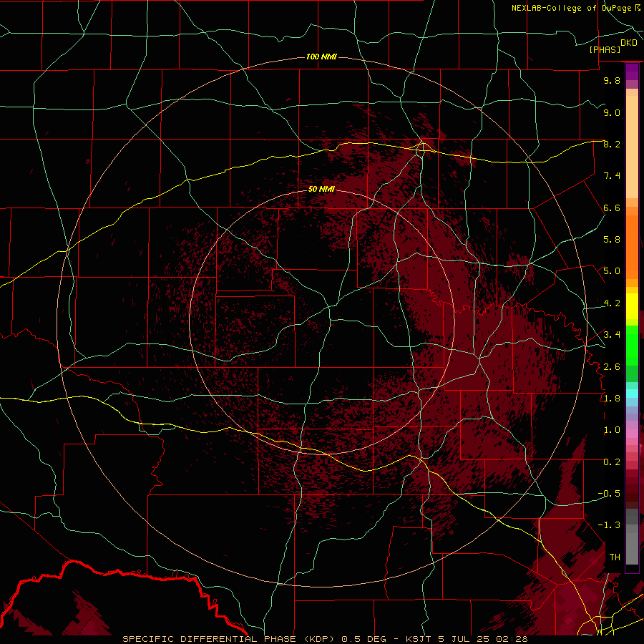This screenshot has height=644, width=644.
Task: Click the 2.6 value on color scale
Action: 612,366
